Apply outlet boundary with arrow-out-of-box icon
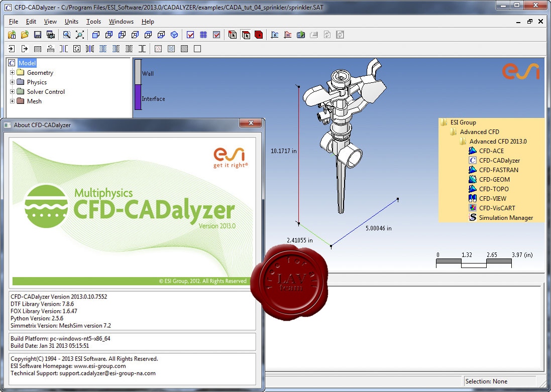The image size is (551, 392). click(25, 49)
